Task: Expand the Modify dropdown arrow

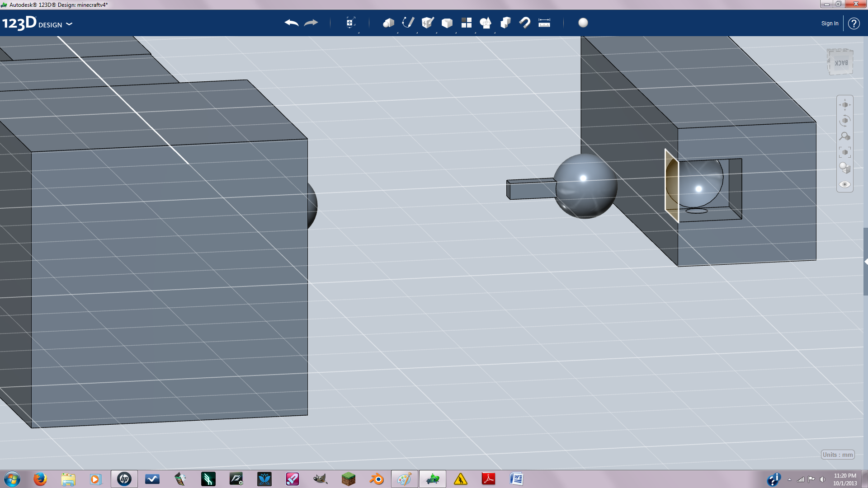Action: coord(456,33)
